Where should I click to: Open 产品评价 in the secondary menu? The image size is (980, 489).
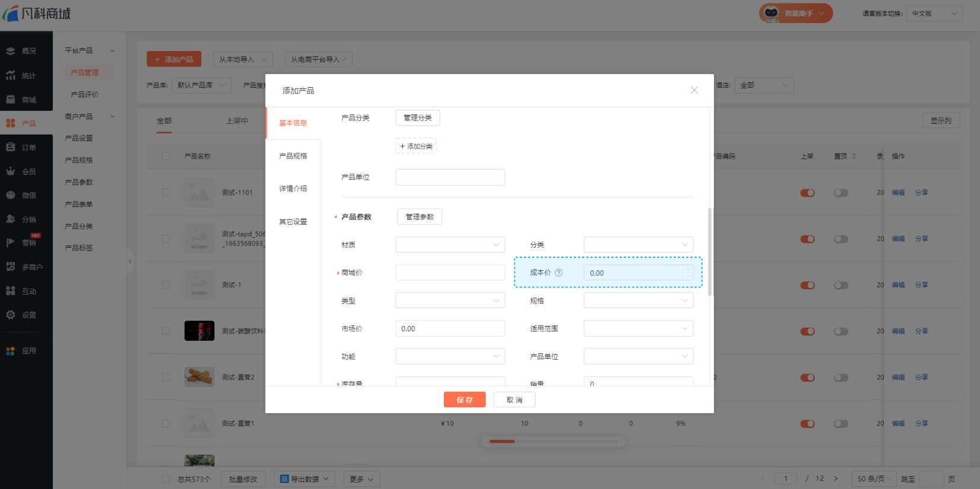tap(85, 94)
